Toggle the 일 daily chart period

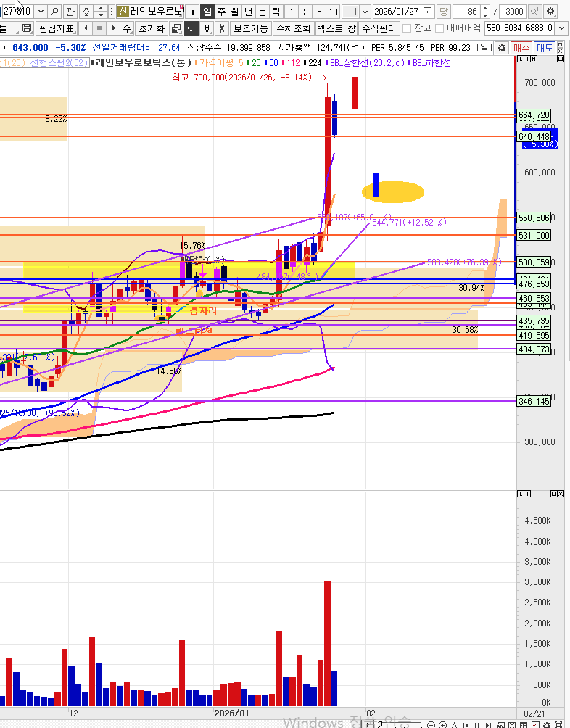coord(207,12)
